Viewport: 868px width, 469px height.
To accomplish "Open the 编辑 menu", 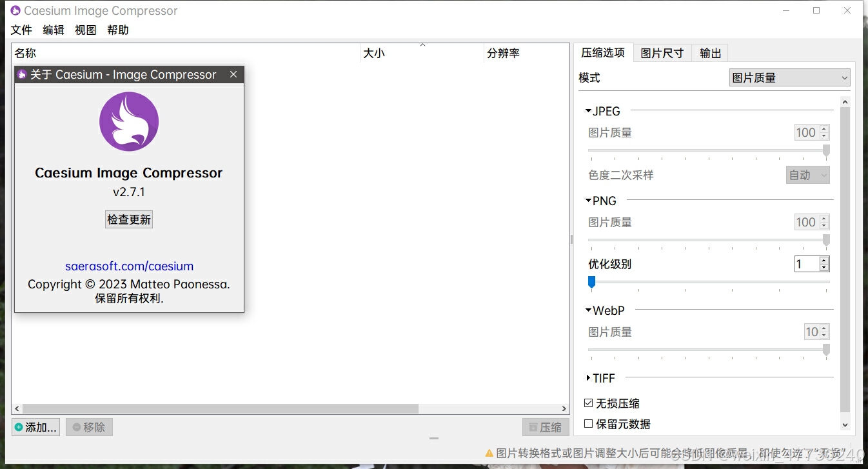I will click(x=54, y=30).
